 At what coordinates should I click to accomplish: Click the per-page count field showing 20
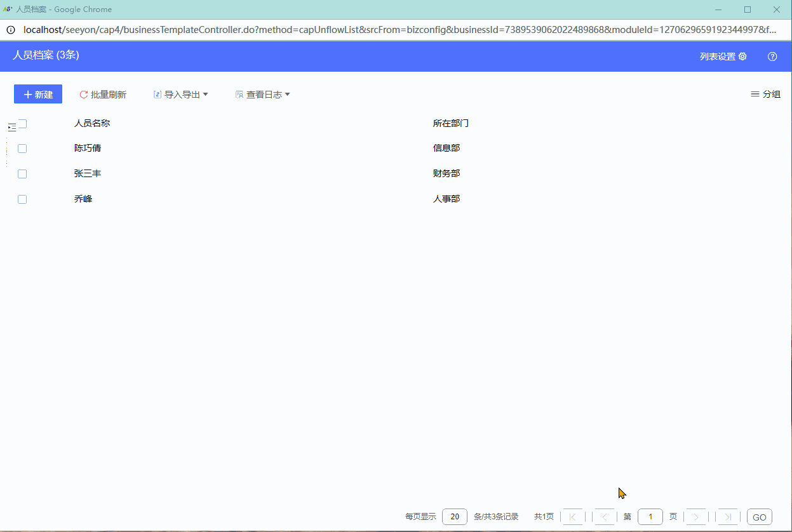click(x=455, y=517)
